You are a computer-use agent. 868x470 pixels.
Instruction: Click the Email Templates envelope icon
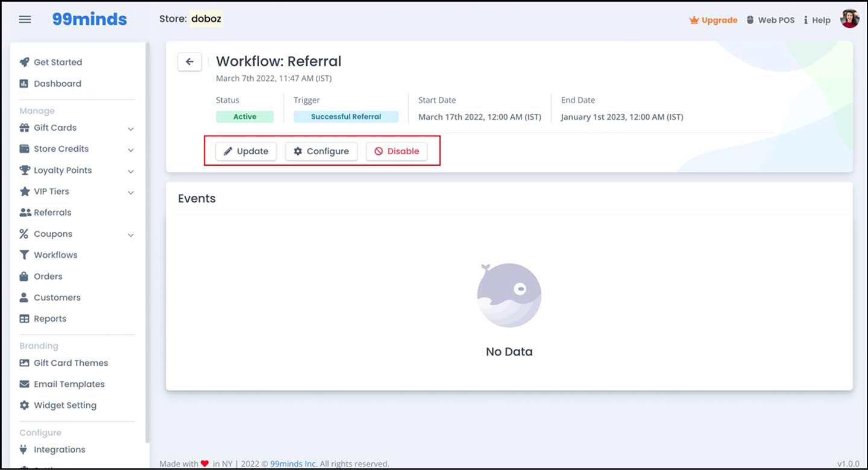point(24,384)
